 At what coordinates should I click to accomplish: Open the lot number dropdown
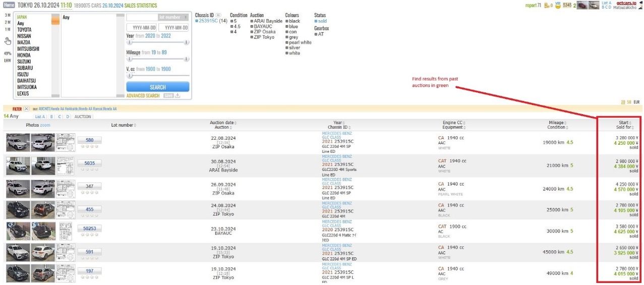coord(185,17)
